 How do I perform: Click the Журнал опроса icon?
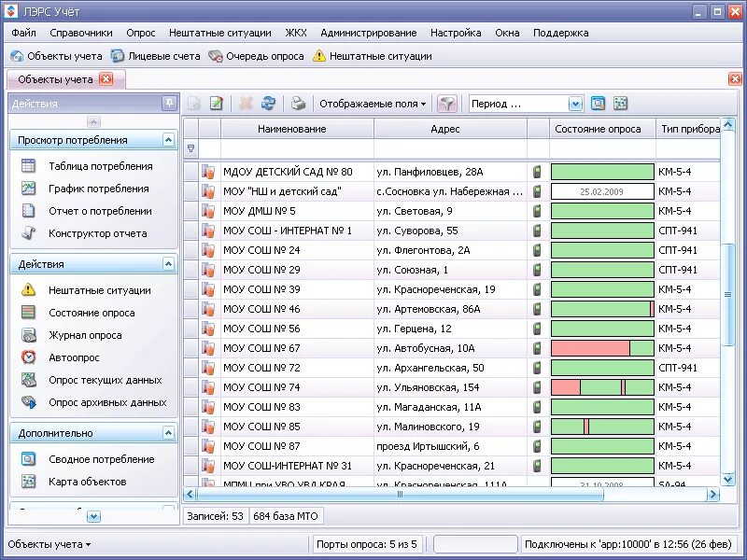28,335
